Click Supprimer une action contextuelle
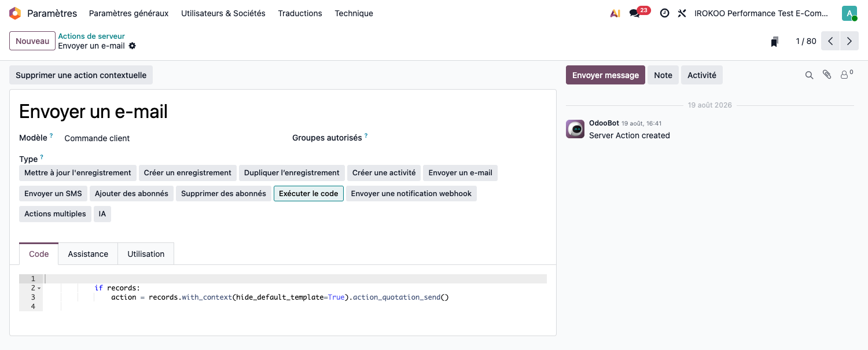Viewport: 868px width, 350px height. pyautogui.click(x=81, y=75)
